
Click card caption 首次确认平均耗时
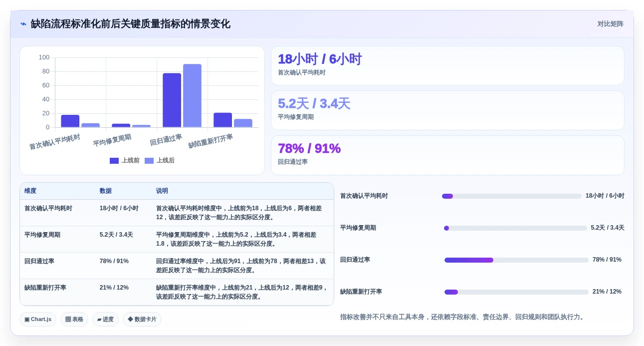[302, 73]
